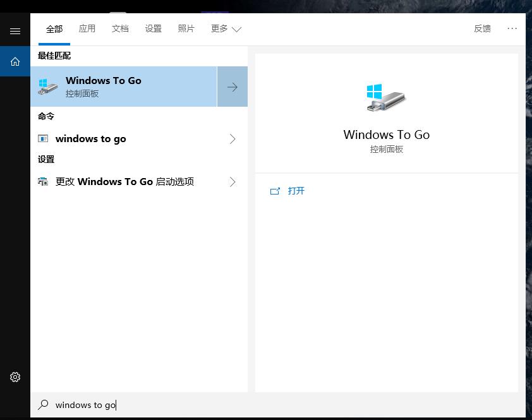Switch to the 文档 tab
The height and width of the screenshot is (420, 532).
120,28
